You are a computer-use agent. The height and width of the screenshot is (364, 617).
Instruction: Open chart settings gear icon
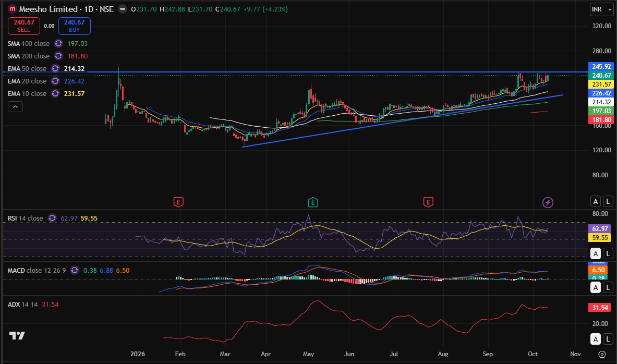pos(602,354)
